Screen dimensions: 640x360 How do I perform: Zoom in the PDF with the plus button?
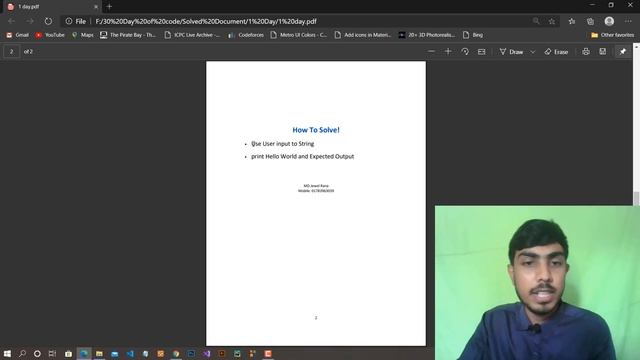point(448,52)
